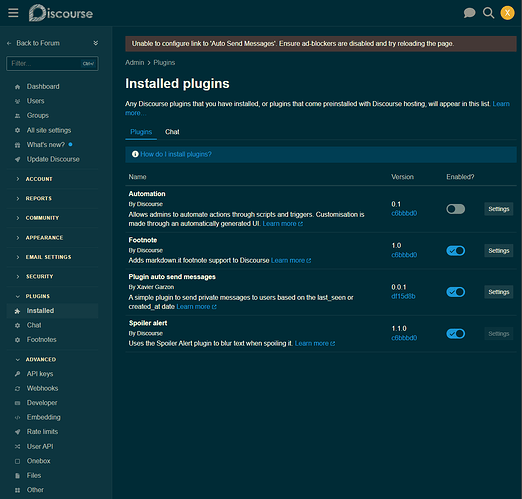
Task: Click the Update Discourse rocket icon
Action: [x=18, y=159]
